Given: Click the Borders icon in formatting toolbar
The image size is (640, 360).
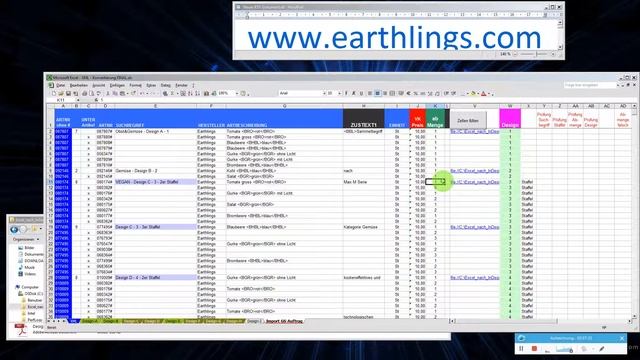Looking at the screenshot, I should click(463, 93).
